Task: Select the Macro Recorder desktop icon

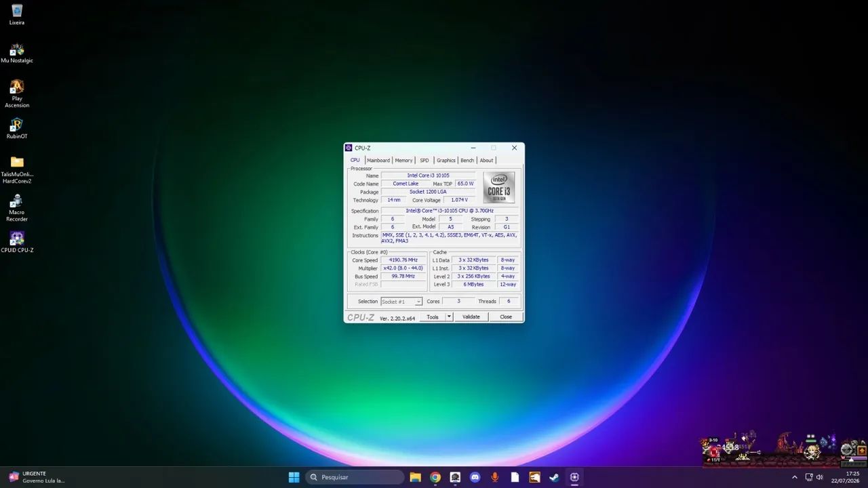Action: [x=17, y=208]
